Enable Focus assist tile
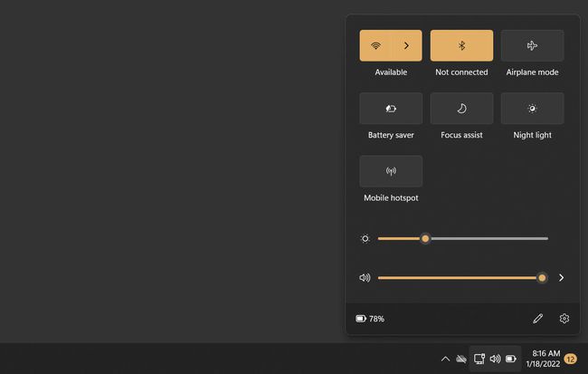This screenshot has width=588, height=374. (x=461, y=108)
